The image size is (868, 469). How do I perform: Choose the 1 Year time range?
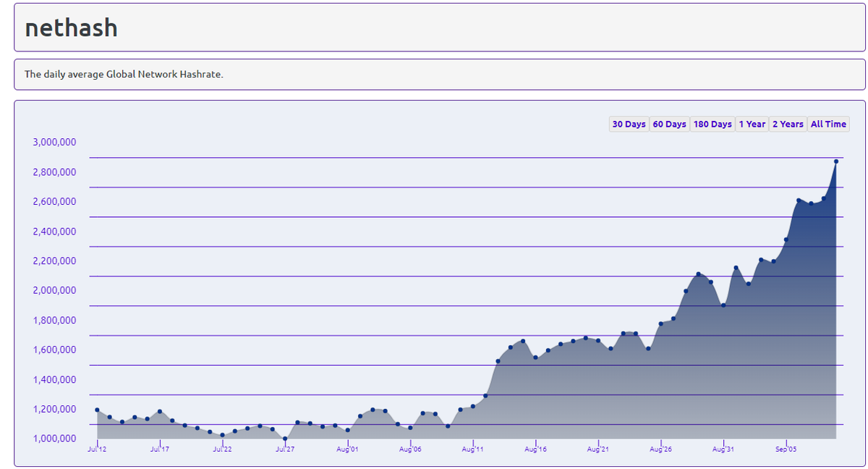(752, 124)
